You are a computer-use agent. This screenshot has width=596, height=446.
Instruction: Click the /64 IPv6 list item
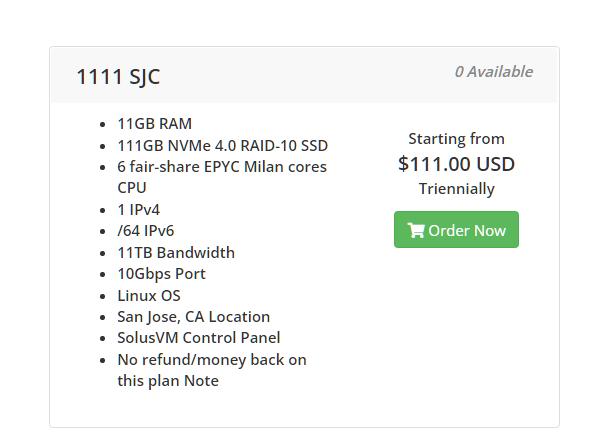pos(146,231)
